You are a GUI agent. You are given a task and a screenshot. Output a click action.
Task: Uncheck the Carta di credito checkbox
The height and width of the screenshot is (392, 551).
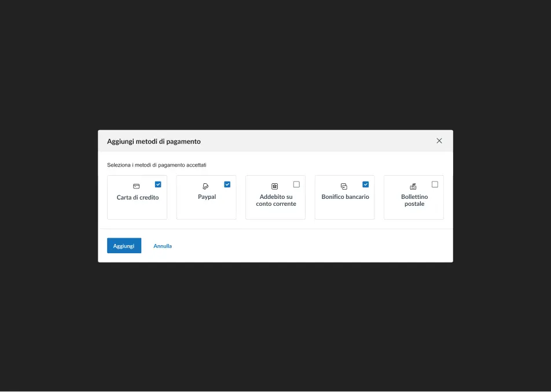click(158, 184)
